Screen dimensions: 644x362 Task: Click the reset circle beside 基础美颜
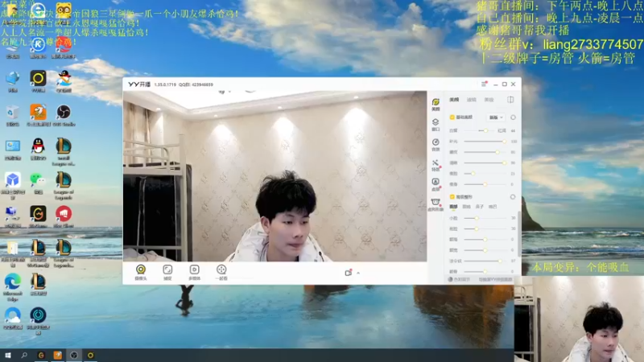pos(513,117)
